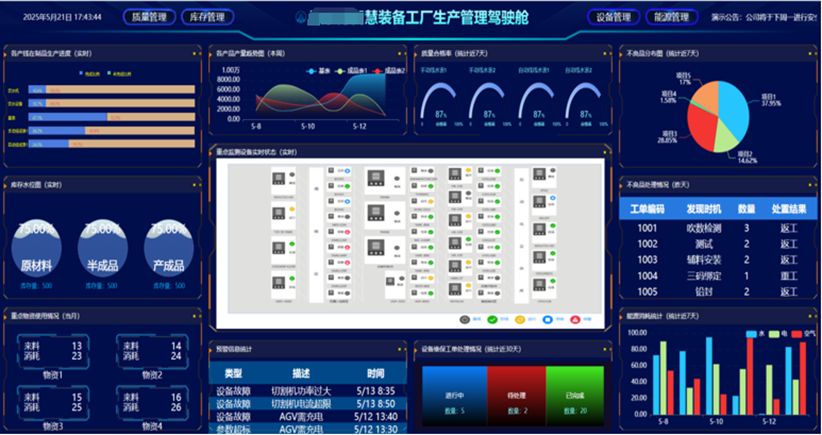The width and height of the screenshot is (822, 435).
Task: Click the yellow status icon in equipment legend
Action: pyautogui.click(x=519, y=319)
